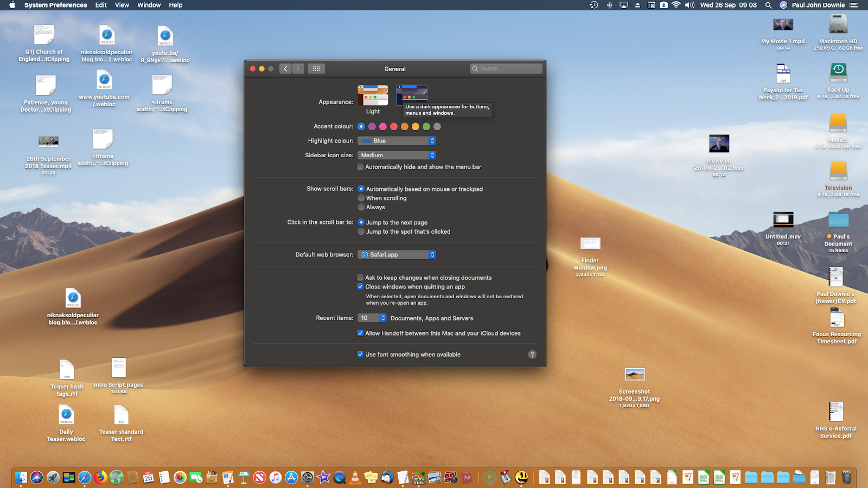This screenshot has width=868, height=488.
Task: Open App Store in the Dock
Action: click(291, 477)
